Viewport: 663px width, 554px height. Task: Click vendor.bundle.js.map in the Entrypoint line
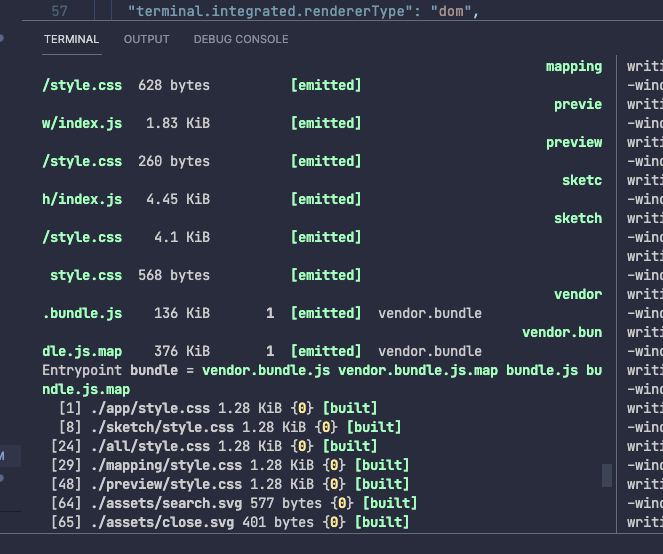click(x=418, y=370)
